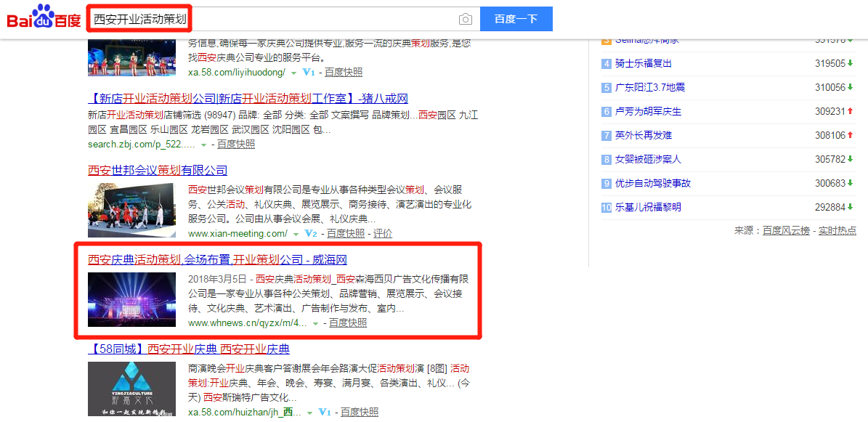
Task: Click the green URL www.xian-meeting.com/
Action: pyautogui.click(x=238, y=233)
